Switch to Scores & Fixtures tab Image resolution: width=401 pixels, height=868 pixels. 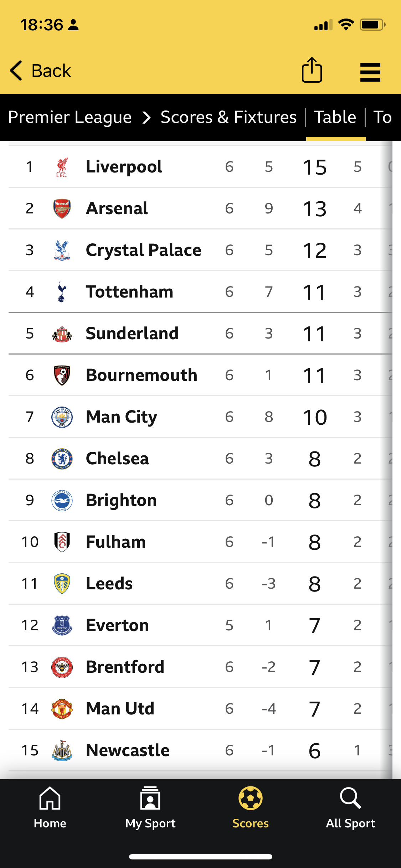pyautogui.click(x=228, y=117)
